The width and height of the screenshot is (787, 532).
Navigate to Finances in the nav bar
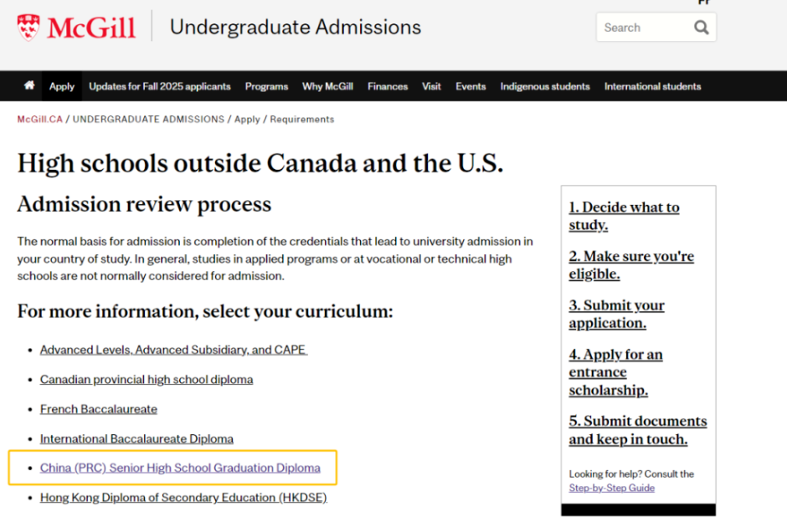(388, 86)
